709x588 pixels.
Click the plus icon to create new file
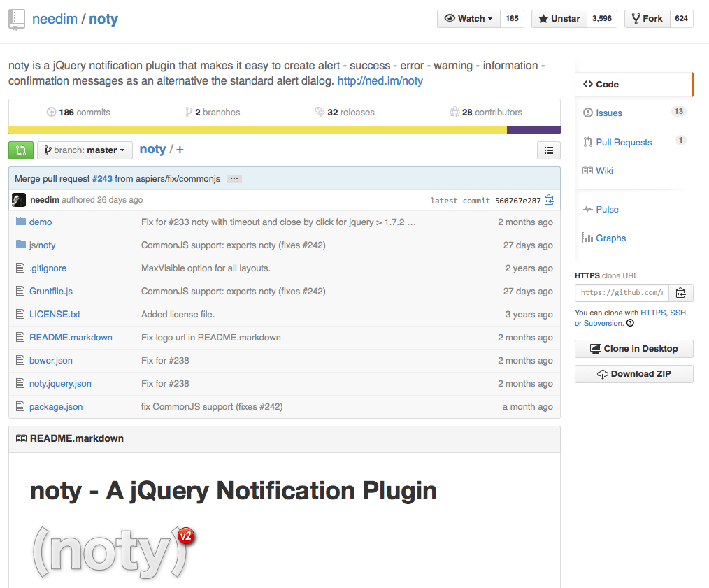click(180, 150)
